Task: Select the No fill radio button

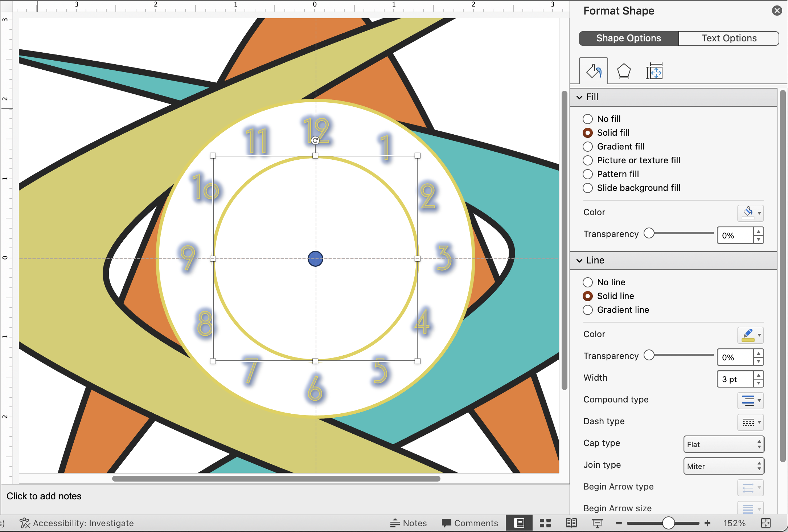Action: [x=588, y=119]
